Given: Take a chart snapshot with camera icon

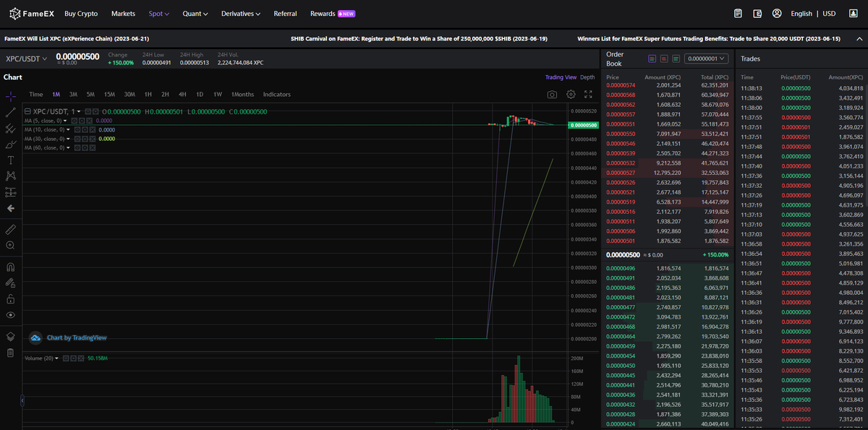Looking at the screenshot, I should point(552,94).
